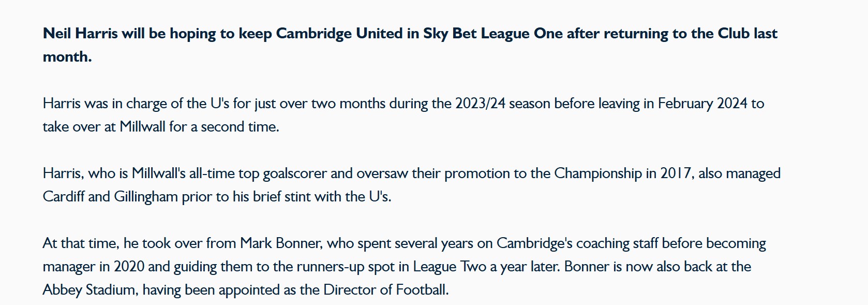This screenshot has width=868, height=305.
Task: Click the "February 2024" date text
Action: (702, 104)
